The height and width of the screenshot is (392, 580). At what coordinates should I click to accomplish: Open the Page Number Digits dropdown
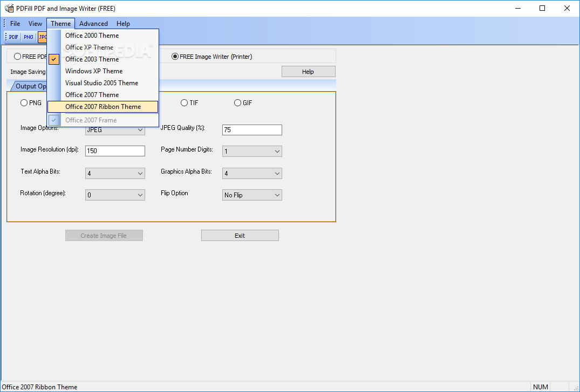click(252, 152)
